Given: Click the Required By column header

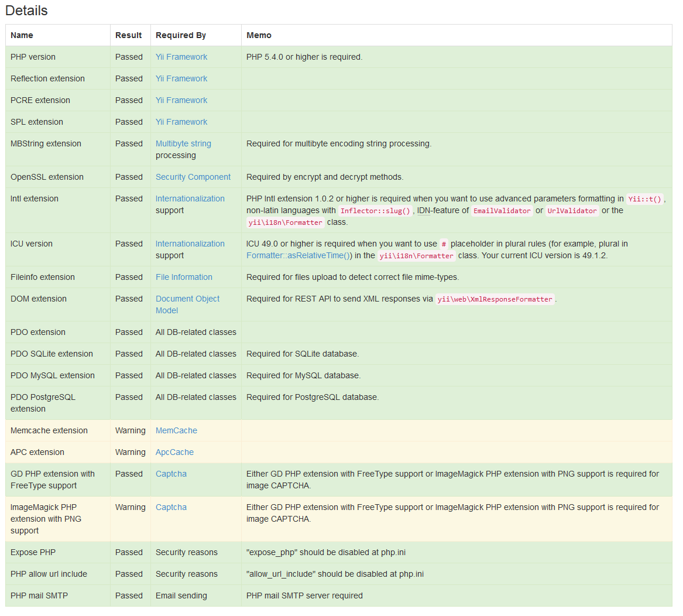Looking at the screenshot, I should pos(181,35).
